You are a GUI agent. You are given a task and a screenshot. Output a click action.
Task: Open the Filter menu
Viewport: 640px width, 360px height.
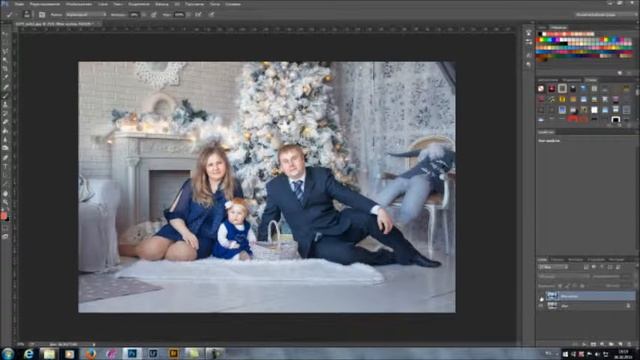[162, 4]
